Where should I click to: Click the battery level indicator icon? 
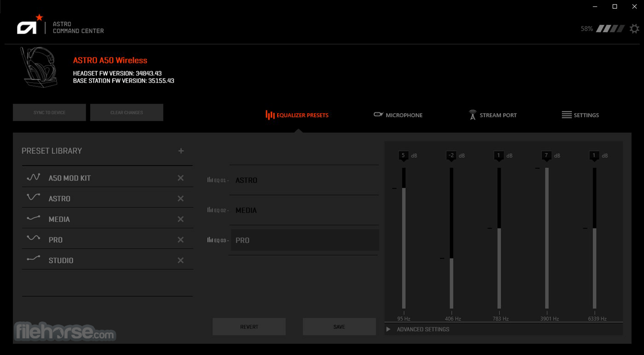[x=610, y=29]
